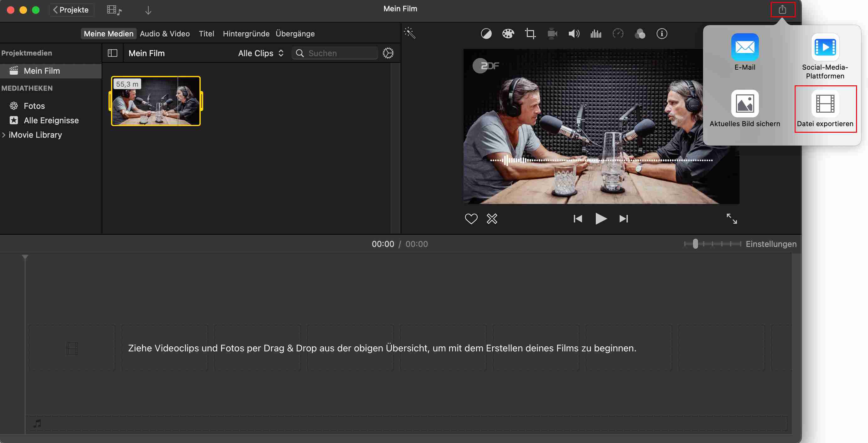The height and width of the screenshot is (443, 868).
Task: Adjust the timeline zoom slider
Action: [695, 244]
